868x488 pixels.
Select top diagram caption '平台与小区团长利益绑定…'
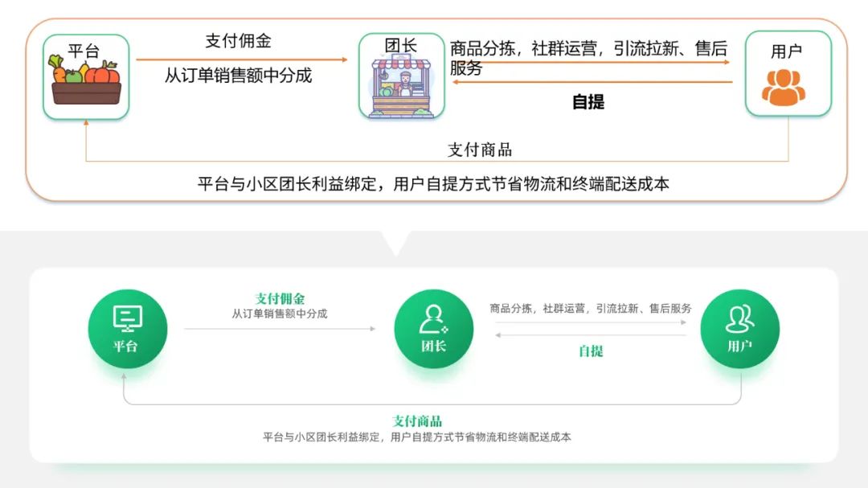[x=433, y=183]
